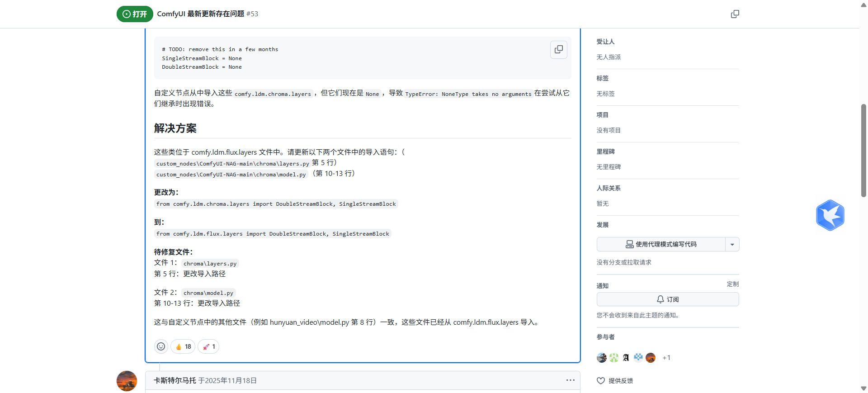
Task: Open the fifth orange participant avatar
Action: pyautogui.click(x=651, y=358)
